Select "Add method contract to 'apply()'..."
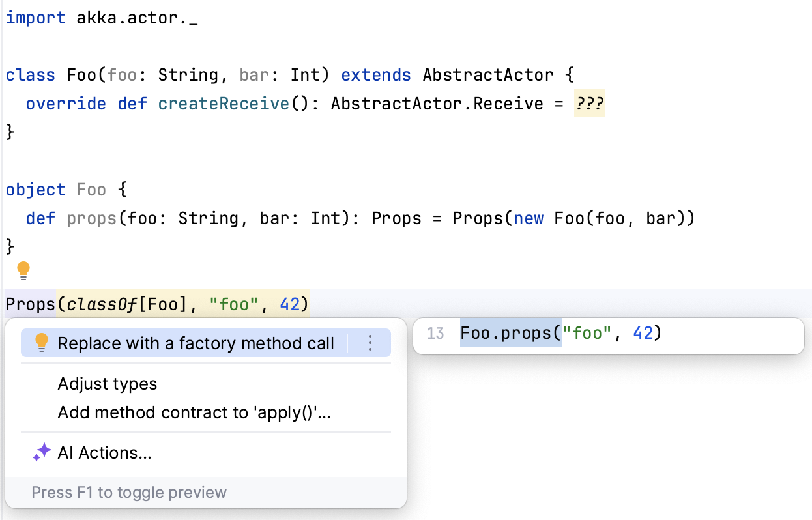The height and width of the screenshot is (520, 812). coord(194,412)
